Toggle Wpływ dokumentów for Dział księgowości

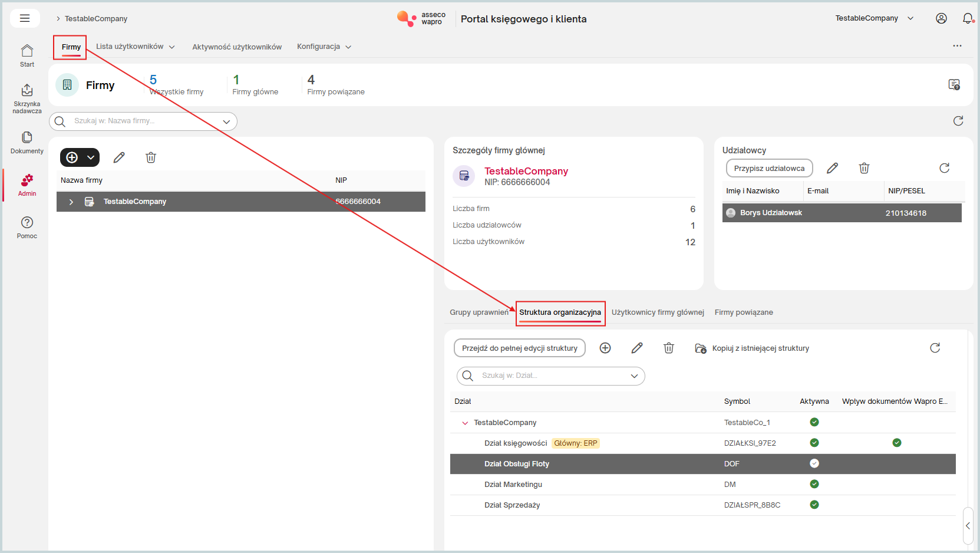pyautogui.click(x=897, y=443)
